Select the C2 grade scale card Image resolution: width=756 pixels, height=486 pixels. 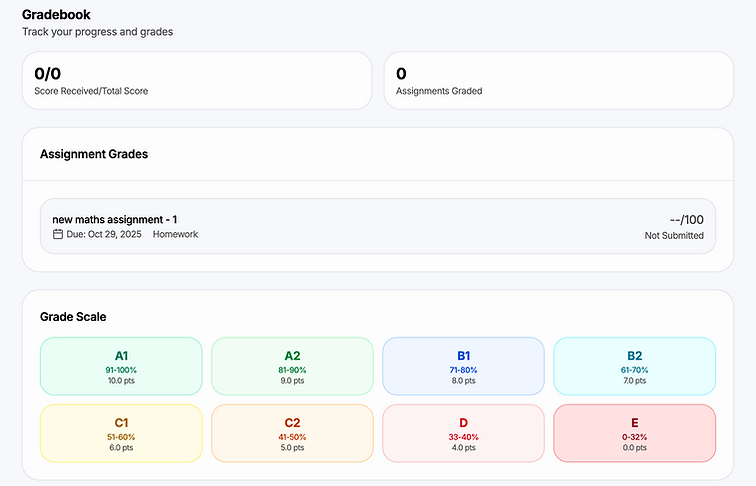(x=292, y=433)
